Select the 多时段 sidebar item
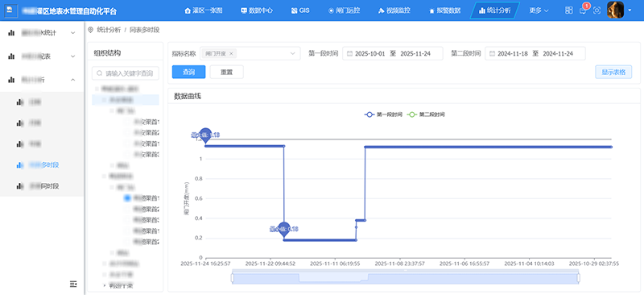This screenshot has height=295, width=644. pos(42,165)
